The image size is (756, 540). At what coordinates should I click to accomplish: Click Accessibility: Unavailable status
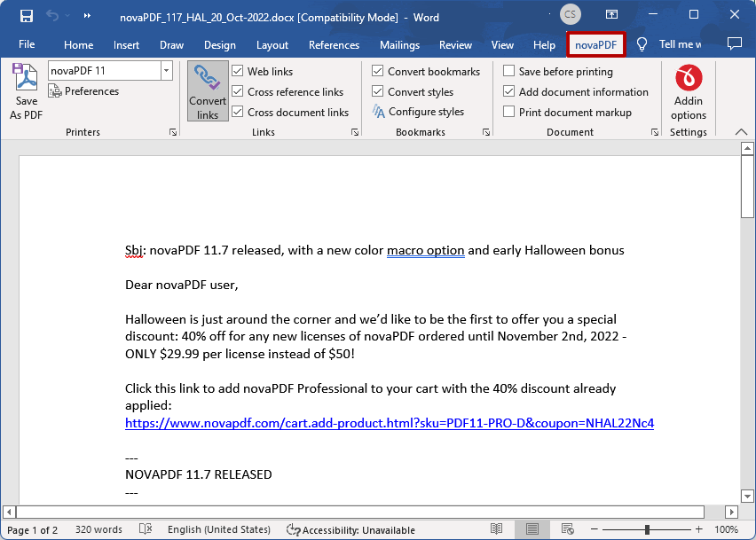tap(350, 530)
